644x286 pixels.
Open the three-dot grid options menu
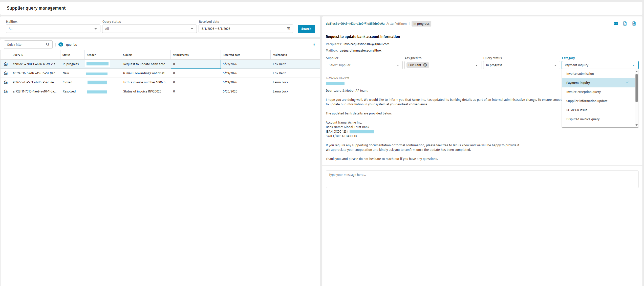pos(314,44)
